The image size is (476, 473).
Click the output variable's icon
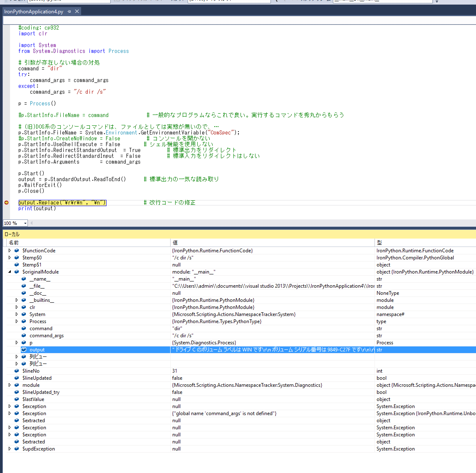point(24,350)
